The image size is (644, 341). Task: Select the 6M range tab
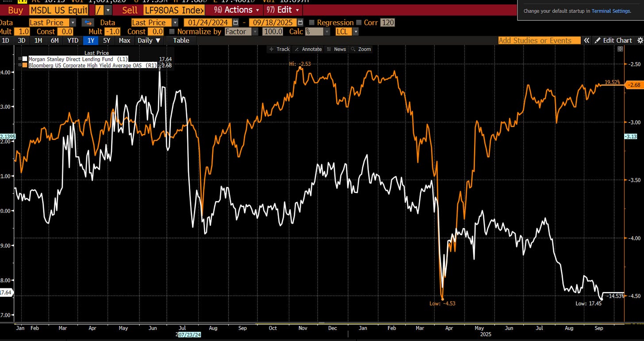(55, 40)
